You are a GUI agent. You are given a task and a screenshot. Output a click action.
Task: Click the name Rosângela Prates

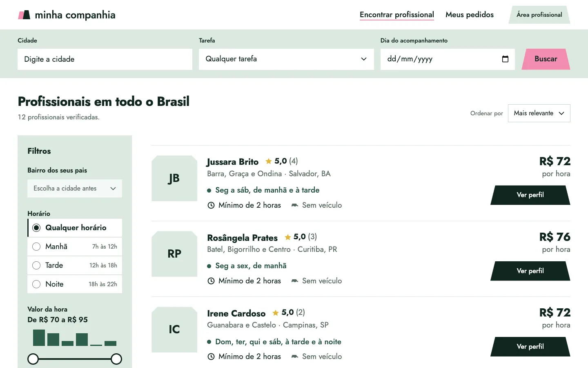click(242, 238)
